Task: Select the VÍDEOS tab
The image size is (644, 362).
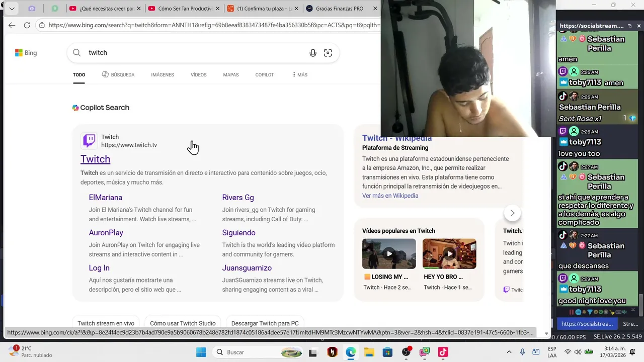Action: [x=199, y=75]
